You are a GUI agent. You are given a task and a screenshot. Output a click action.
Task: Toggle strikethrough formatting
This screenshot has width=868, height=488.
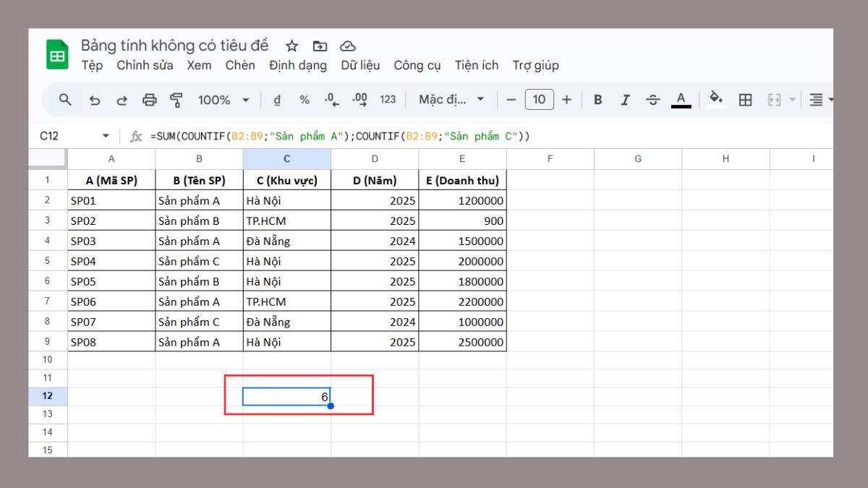point(652,100)
